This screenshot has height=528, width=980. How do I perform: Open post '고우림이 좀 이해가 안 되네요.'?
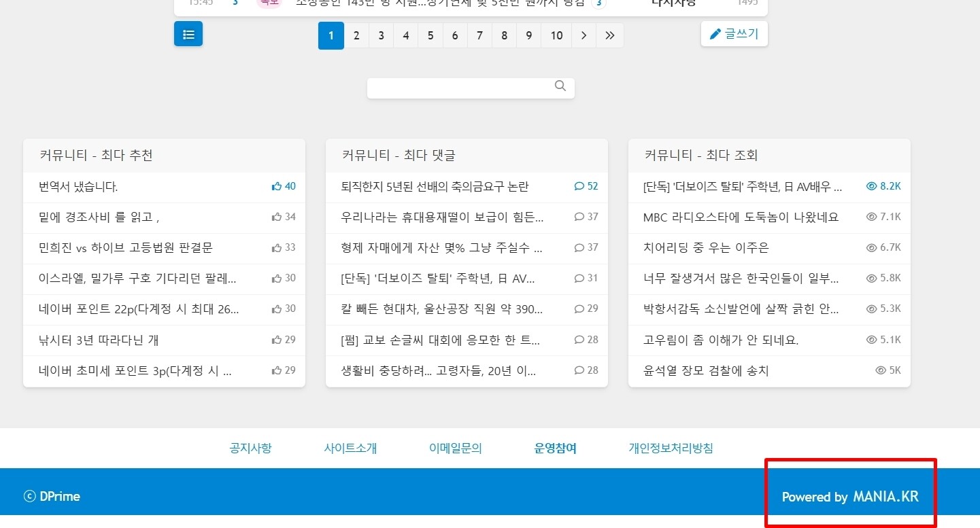point(721,340)
